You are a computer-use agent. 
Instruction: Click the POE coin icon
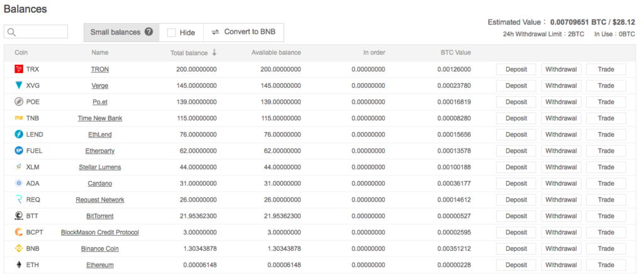pos(19,102)
